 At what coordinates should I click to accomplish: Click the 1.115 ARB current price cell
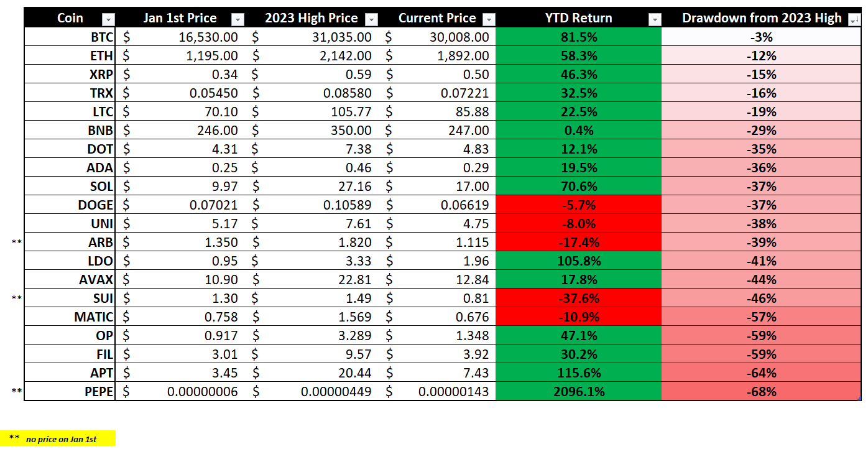tap(437, 243)
